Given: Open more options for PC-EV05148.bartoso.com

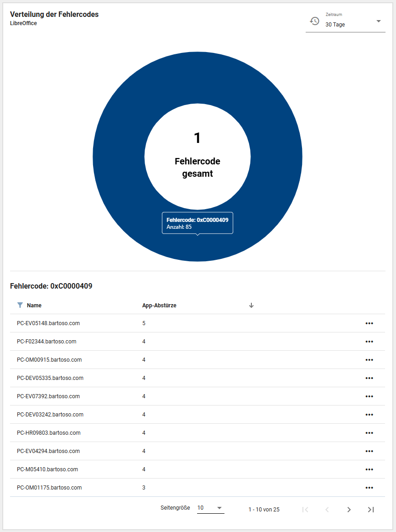Looking at the screenshot, I should tap(369, 323).
